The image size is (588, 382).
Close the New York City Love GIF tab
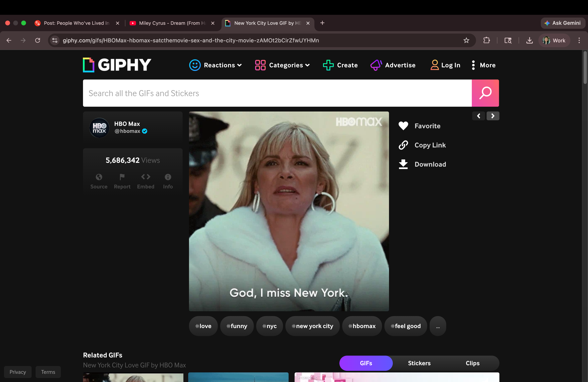click(x=308, y=23)
